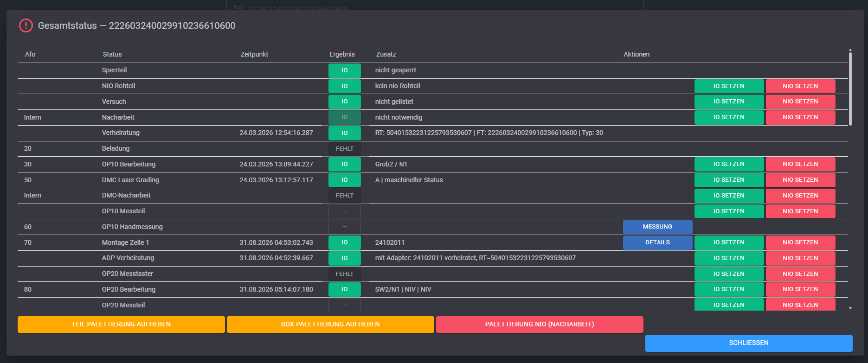Set DMC-Nacharbeit to NIO
This screenshot has width=868, height=363.
(x=800, y=196)
